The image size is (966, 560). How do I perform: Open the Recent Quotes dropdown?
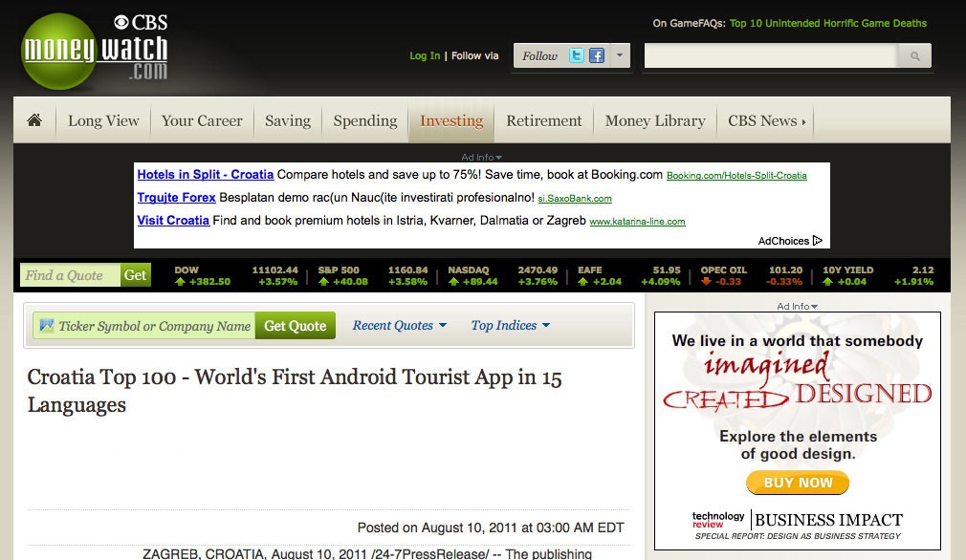click(x=399, y=326)
